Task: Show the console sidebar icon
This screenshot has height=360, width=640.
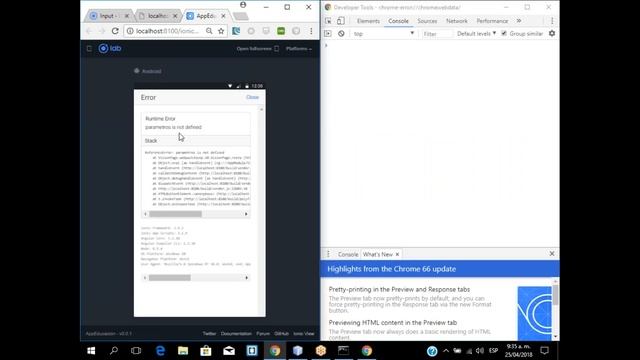Action: 328,33
